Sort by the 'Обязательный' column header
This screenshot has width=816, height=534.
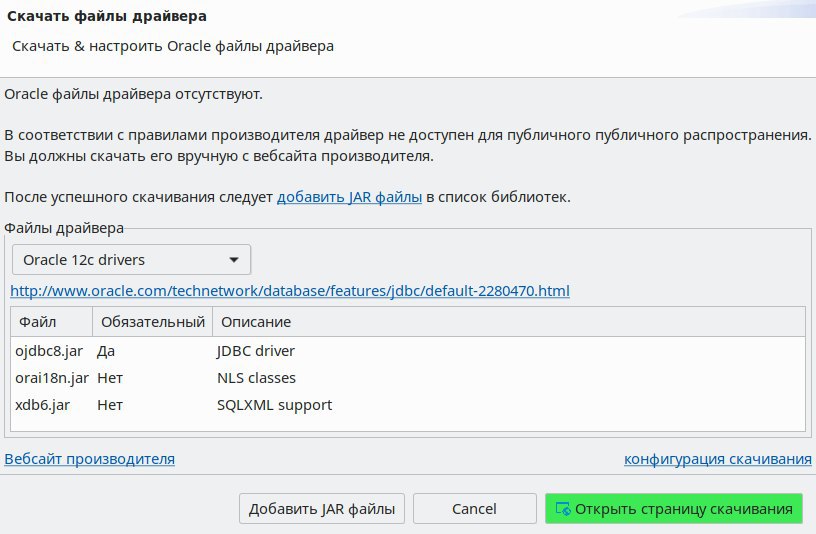[152, 322]
